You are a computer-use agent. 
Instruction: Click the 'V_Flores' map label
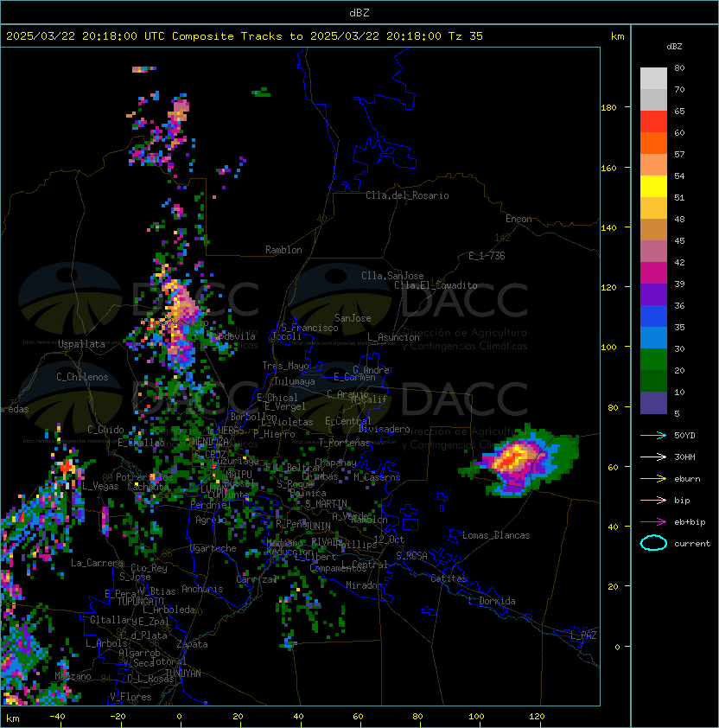click(130, 697)
